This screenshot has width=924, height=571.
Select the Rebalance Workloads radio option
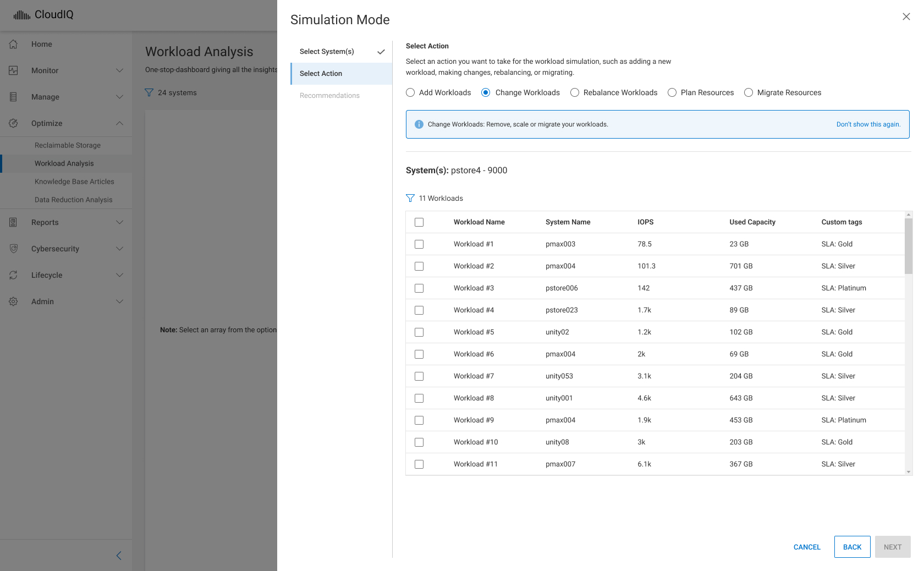point(575,92)
